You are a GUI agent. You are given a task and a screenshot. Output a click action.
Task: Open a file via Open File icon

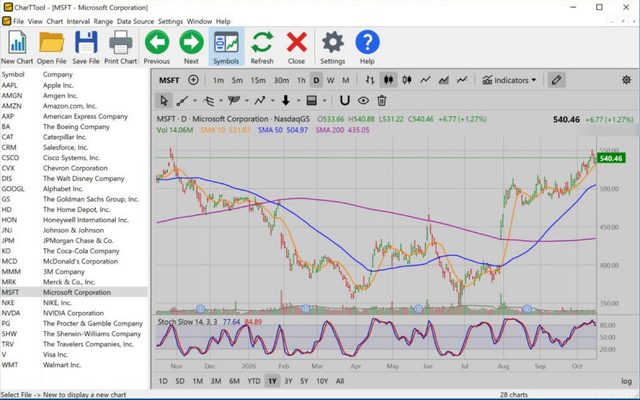tap(51, 47)
